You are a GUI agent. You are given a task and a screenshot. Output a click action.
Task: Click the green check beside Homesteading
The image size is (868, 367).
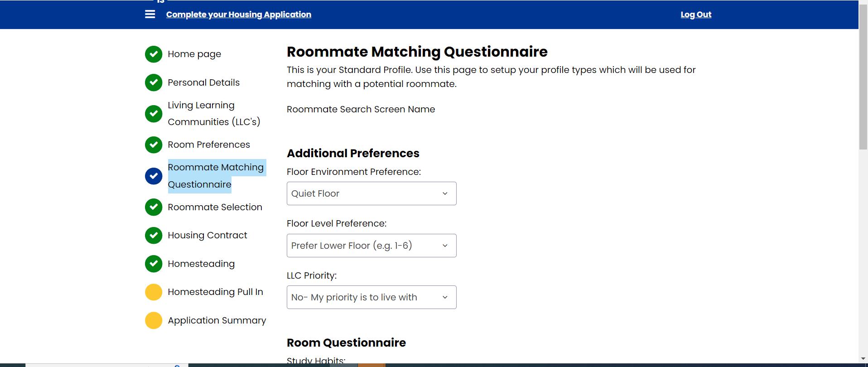click(x=154, y=264)
